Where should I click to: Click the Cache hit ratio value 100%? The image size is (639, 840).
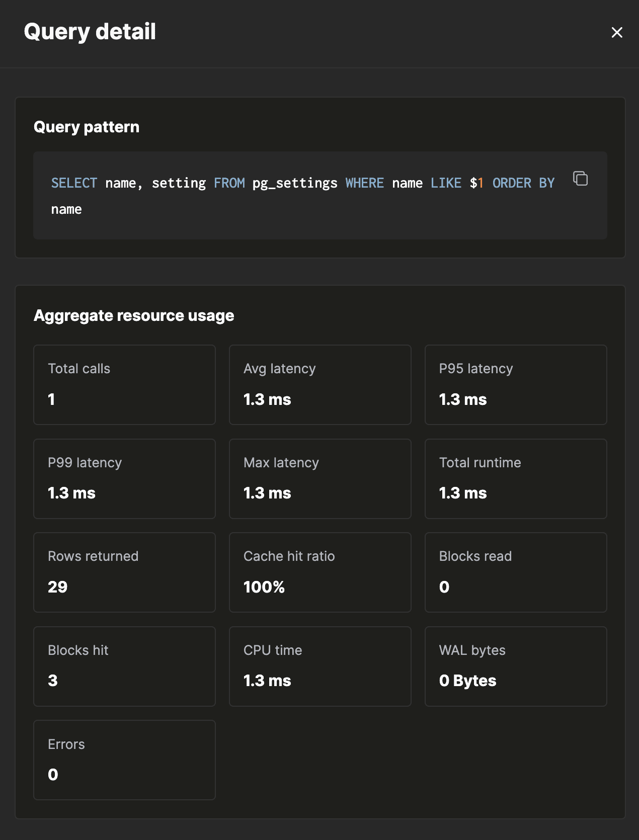tap(264, 587)
